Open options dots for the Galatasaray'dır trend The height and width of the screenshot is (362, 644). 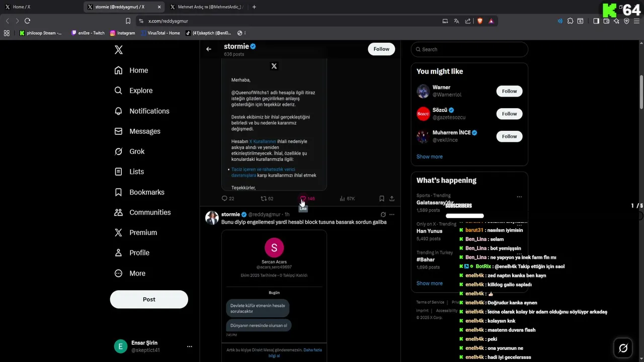tap(519, 197)
